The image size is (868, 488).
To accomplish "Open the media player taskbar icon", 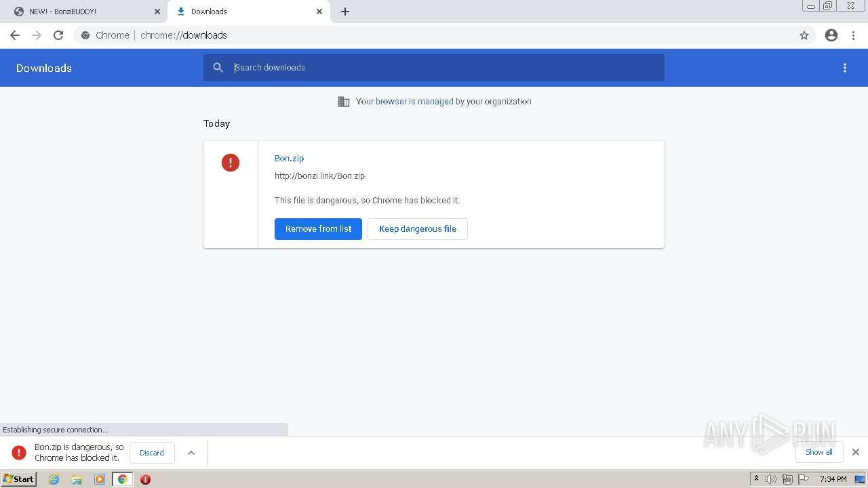I will coord(100,479).
